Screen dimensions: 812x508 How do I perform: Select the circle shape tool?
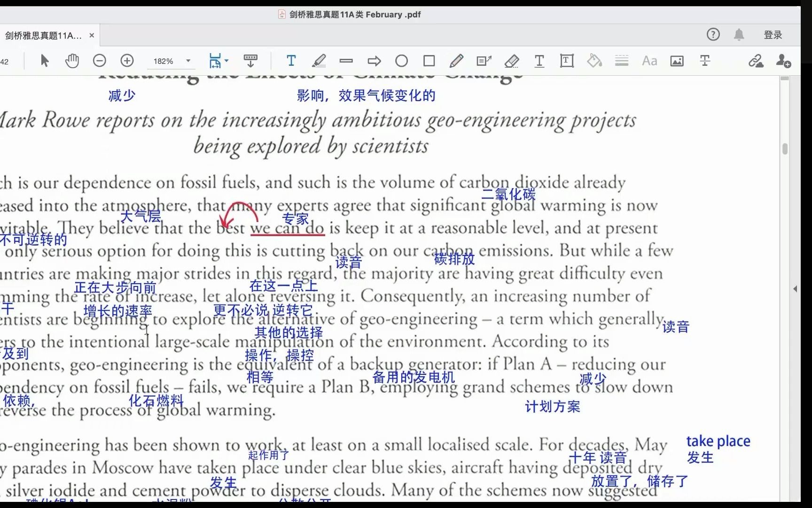click(402, 61)
